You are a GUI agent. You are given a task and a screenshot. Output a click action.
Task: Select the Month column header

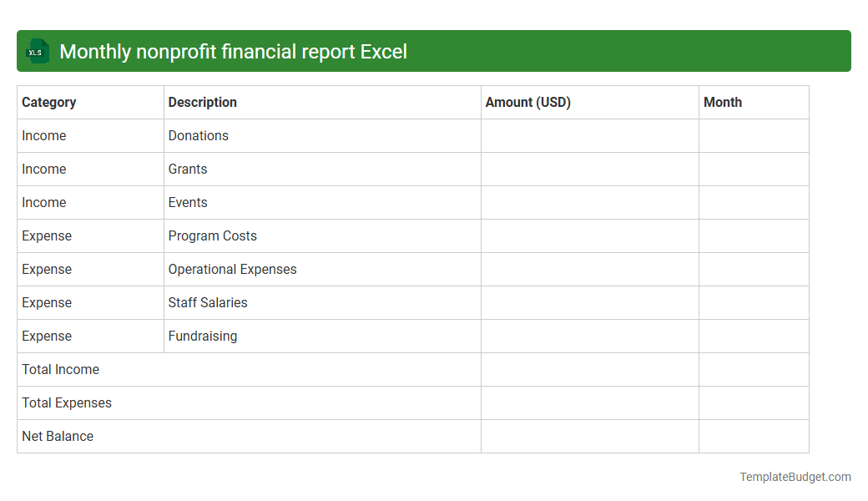(x=721, y=102)
